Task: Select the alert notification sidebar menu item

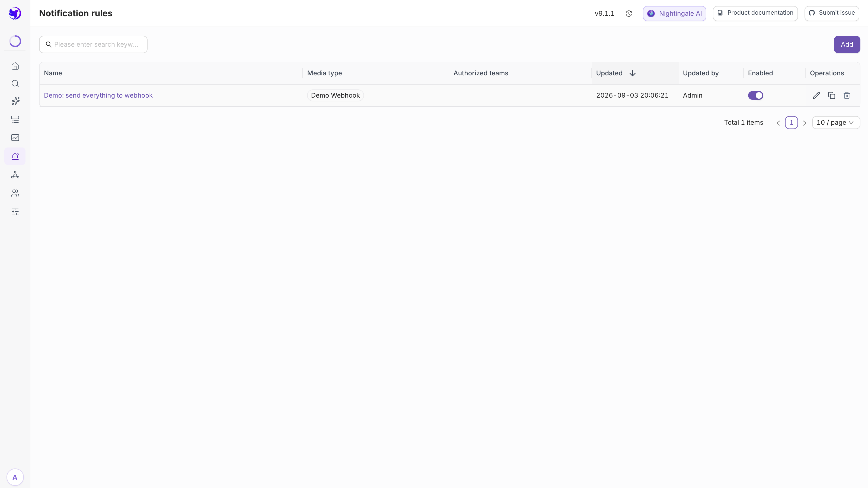Action: (15, 156)
